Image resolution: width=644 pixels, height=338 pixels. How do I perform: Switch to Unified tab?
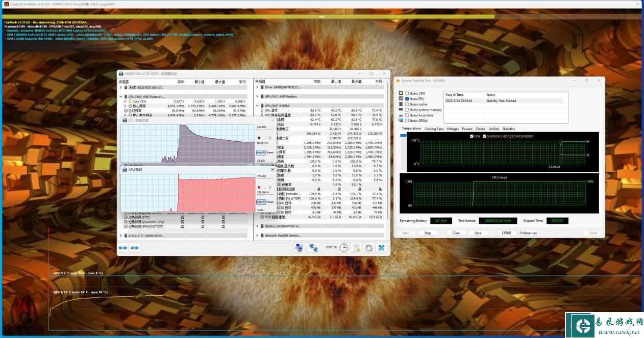[494, 129]
